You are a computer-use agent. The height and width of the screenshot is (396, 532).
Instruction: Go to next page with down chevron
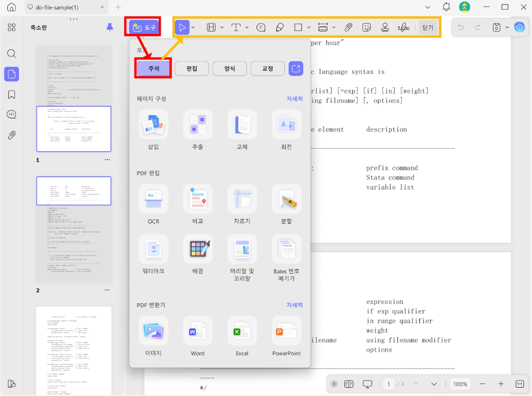tap(434, 384)
